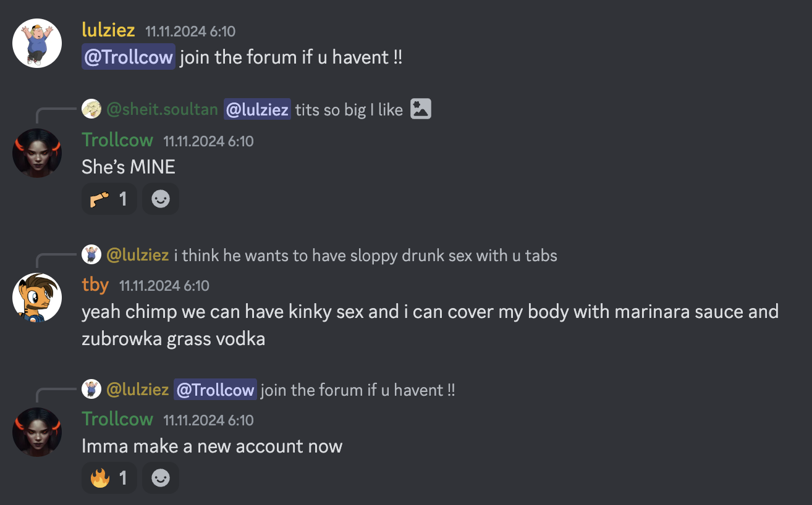Open lulziez's profile avatar at top
Viewport: 812px width, 505px height.
[x=37, y=43]
